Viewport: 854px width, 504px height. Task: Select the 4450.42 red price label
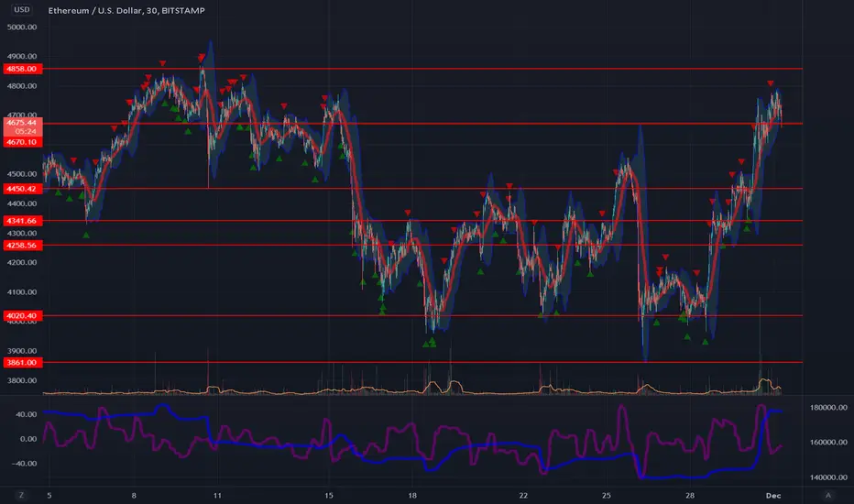click(22, 189)
